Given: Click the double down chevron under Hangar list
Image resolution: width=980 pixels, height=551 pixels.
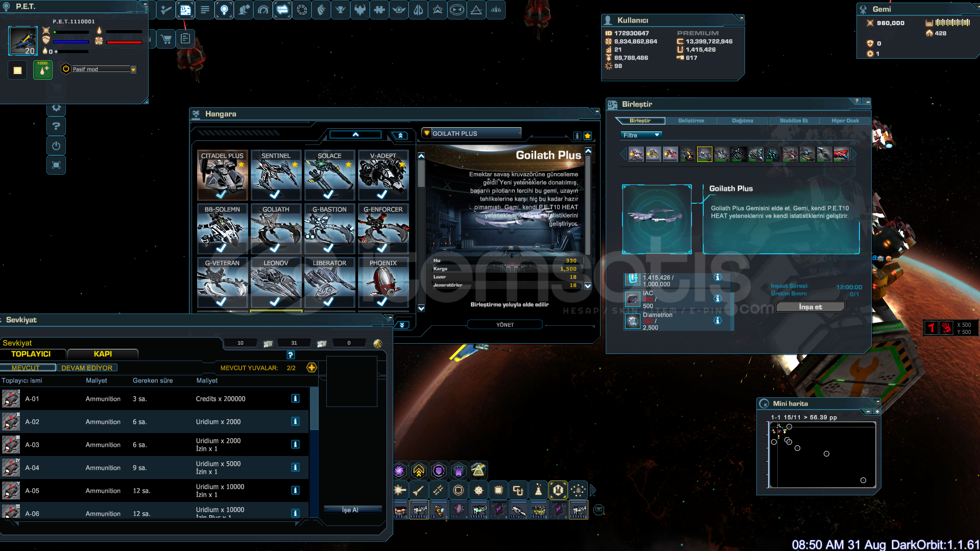Looking at the screenshot, I should pyautogui.click(x=402, y=325).
